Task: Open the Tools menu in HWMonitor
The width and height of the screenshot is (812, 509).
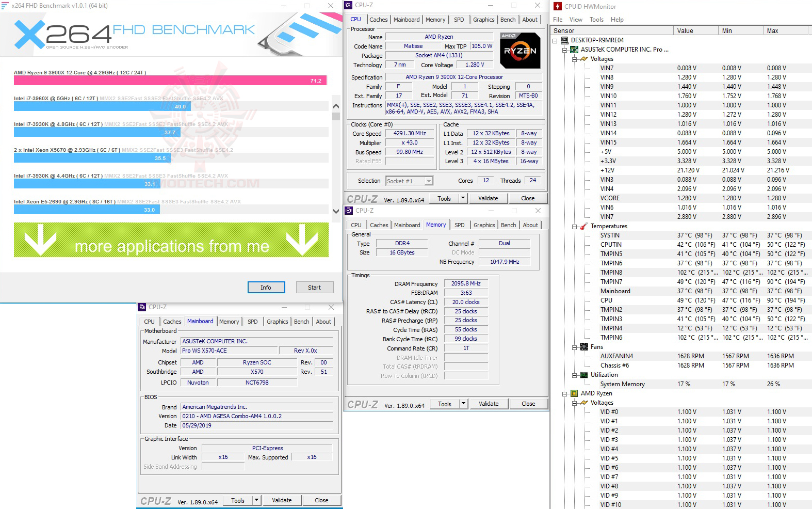Action: point(596,20)
